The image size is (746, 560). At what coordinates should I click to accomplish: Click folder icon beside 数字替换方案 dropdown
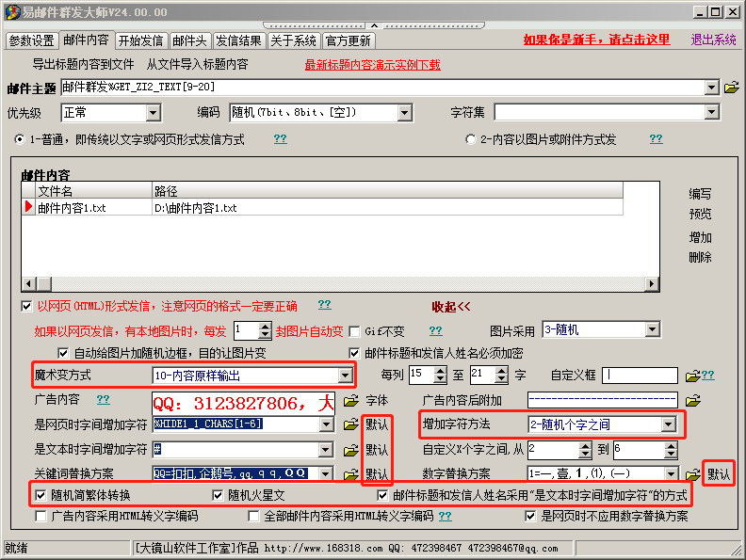692,474
